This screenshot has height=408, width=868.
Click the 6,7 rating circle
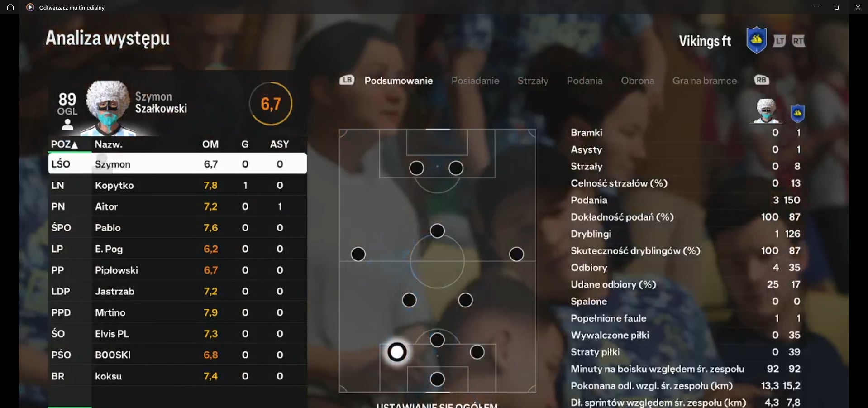271,104
